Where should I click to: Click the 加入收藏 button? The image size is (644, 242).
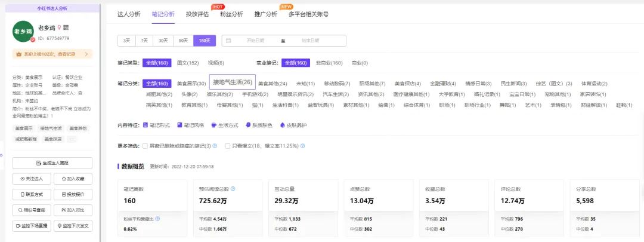click(73, 179)
